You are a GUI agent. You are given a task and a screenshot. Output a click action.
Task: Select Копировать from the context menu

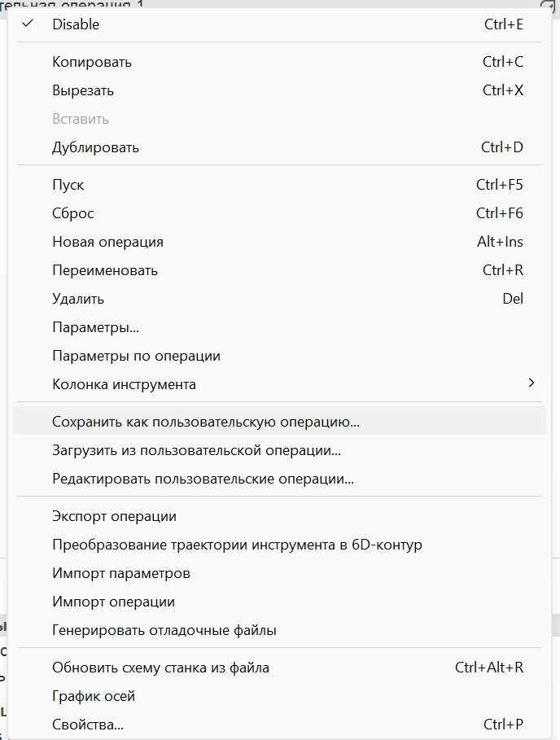coord(92,62)
